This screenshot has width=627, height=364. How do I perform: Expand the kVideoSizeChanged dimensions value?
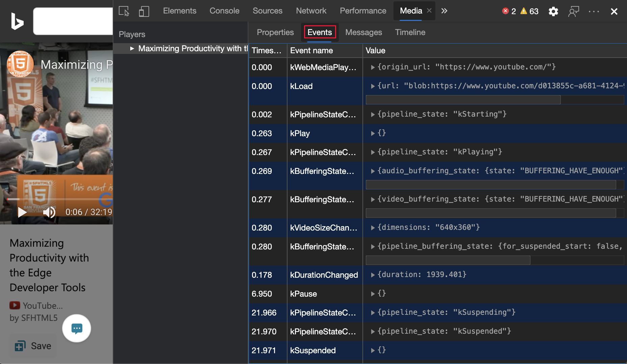click(373, 228)
